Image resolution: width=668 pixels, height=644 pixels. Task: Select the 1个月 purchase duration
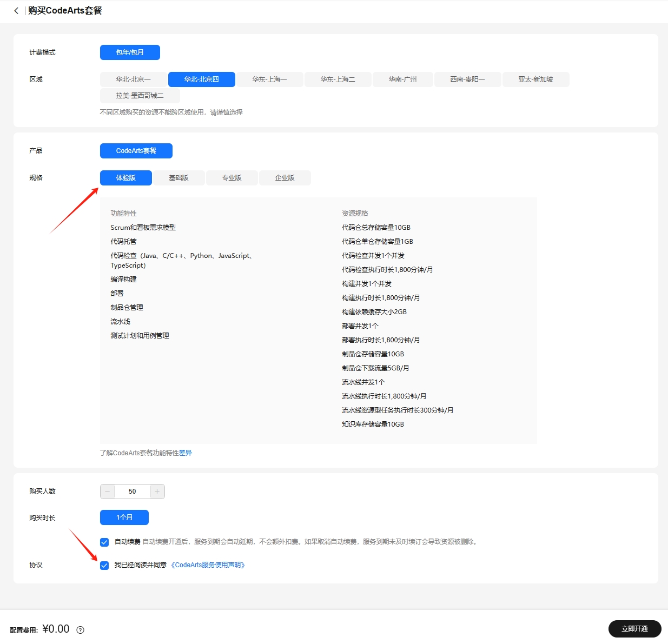tap(124, 517)
